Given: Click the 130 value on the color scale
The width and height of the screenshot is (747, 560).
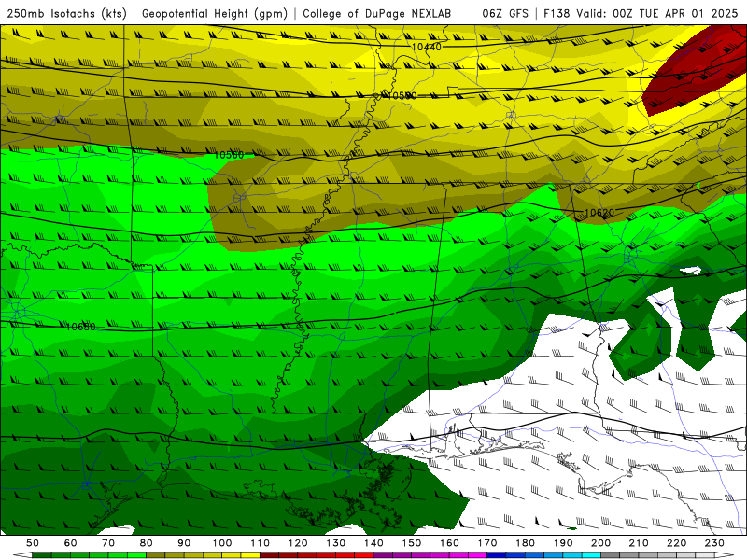Looking at the screenshot, I should pos(335,543).
